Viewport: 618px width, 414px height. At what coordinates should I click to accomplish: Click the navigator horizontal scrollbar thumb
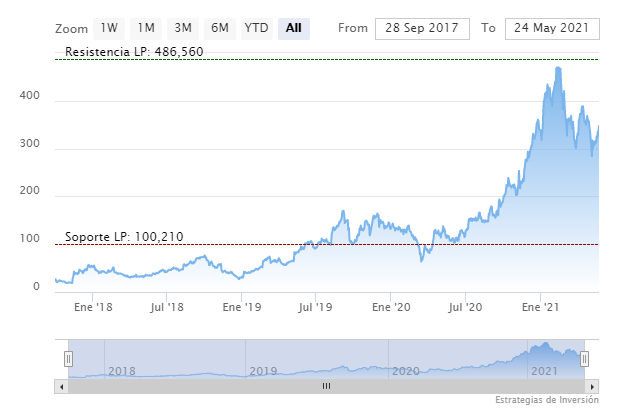click(325, 385)
